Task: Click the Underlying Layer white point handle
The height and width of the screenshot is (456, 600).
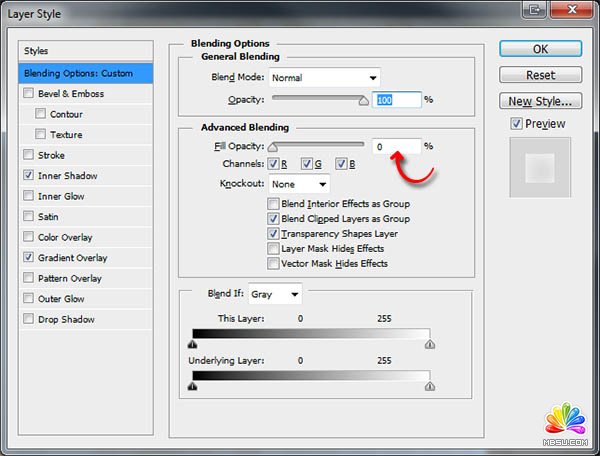Action: click(430, 385)
